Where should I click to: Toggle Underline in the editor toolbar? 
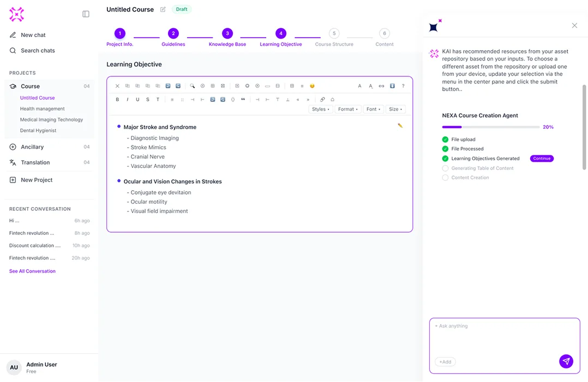click(137, 100)
